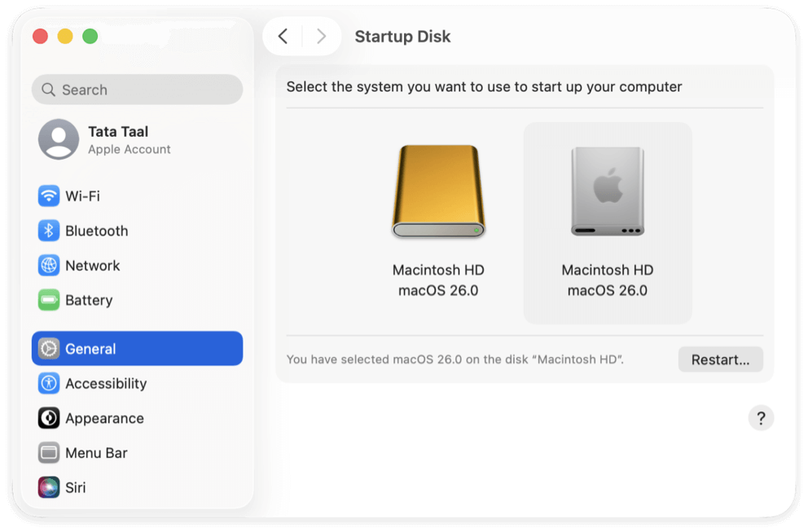Select General in the settings sidebar

91,348
